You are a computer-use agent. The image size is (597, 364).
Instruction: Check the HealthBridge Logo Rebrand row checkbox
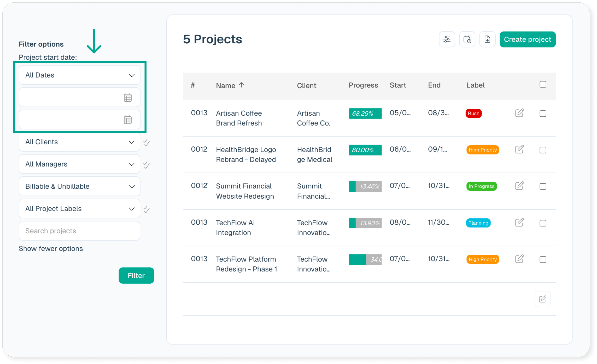(543, 150)
